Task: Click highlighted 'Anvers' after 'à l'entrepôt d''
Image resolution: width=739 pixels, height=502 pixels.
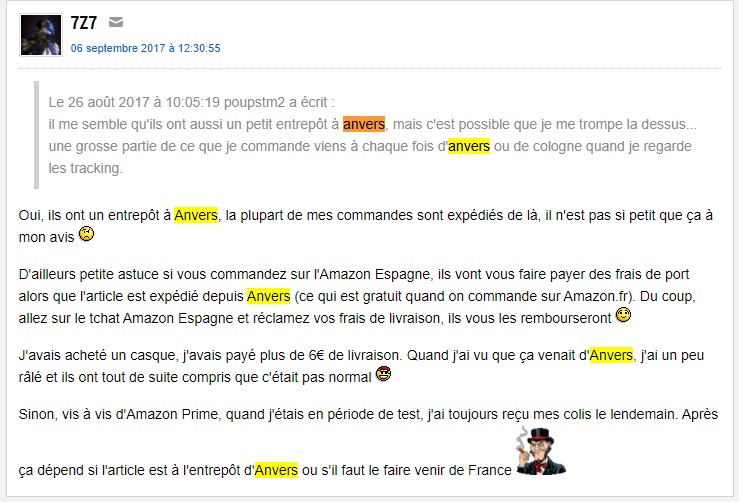Action: click(276, 470)
